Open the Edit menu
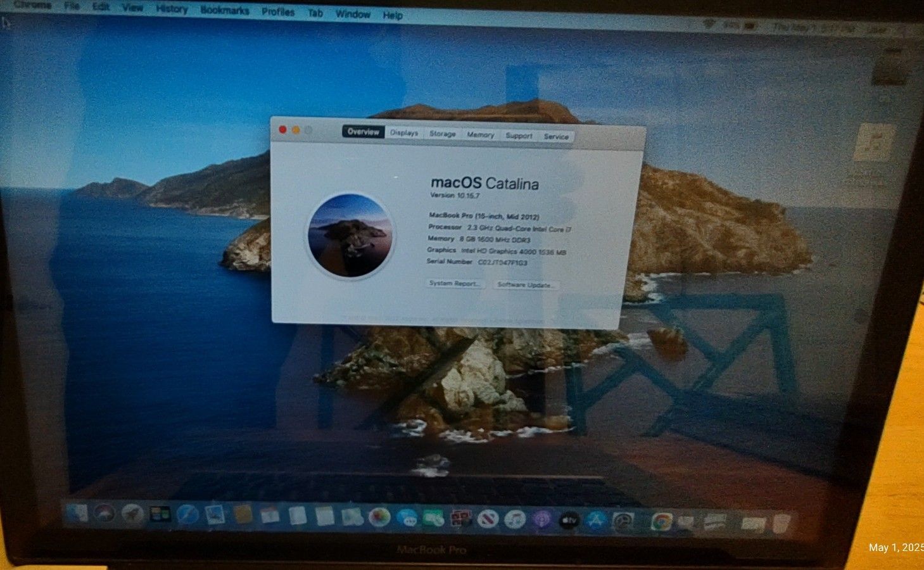The image size is (924, 570). (x=101, y=7)
